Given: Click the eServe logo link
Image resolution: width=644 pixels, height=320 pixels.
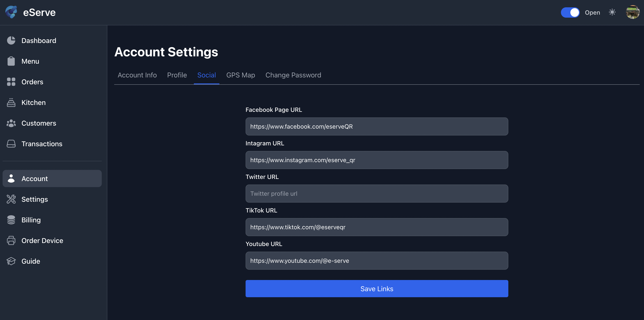Looking at the screenshot, I should coord(30,12).
